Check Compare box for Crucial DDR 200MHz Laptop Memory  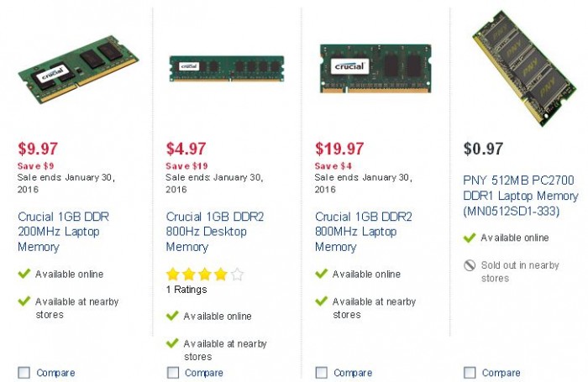tap(24, 373)
